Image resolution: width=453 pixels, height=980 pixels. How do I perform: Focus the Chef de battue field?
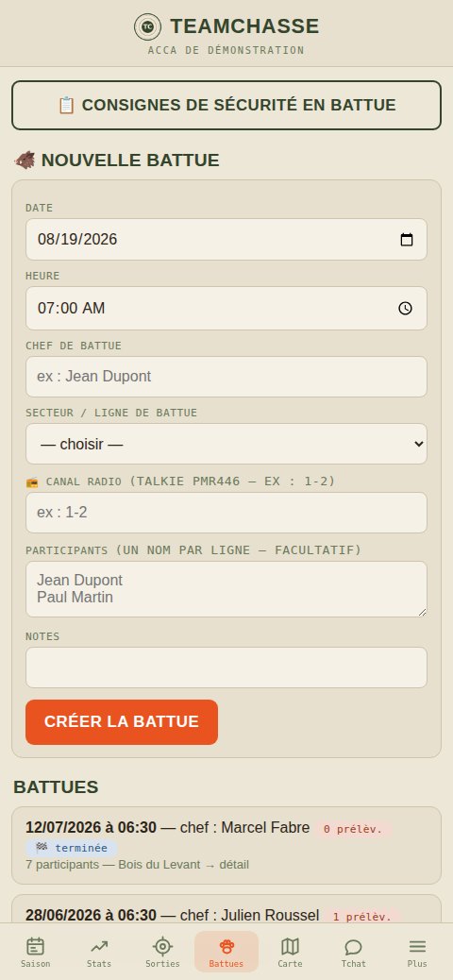click(226, 377)
